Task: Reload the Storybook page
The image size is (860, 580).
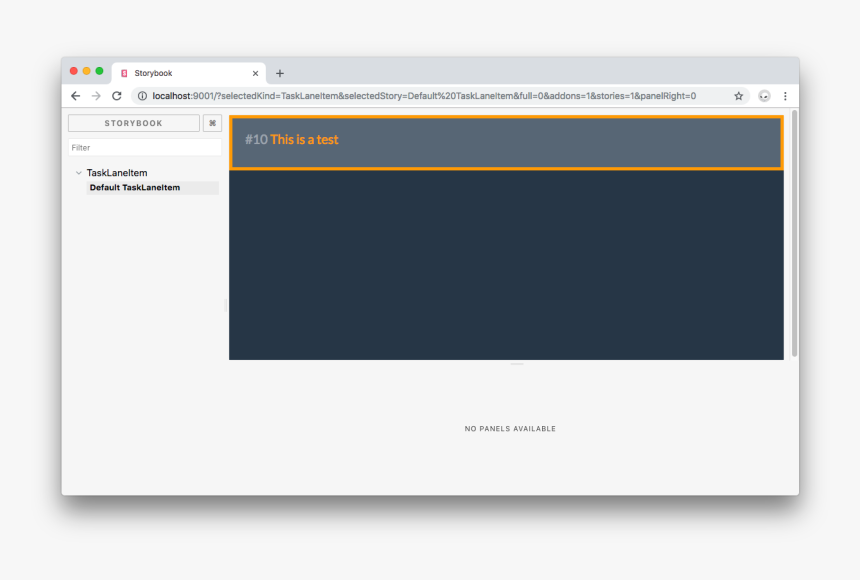Action: pos(117,96)
